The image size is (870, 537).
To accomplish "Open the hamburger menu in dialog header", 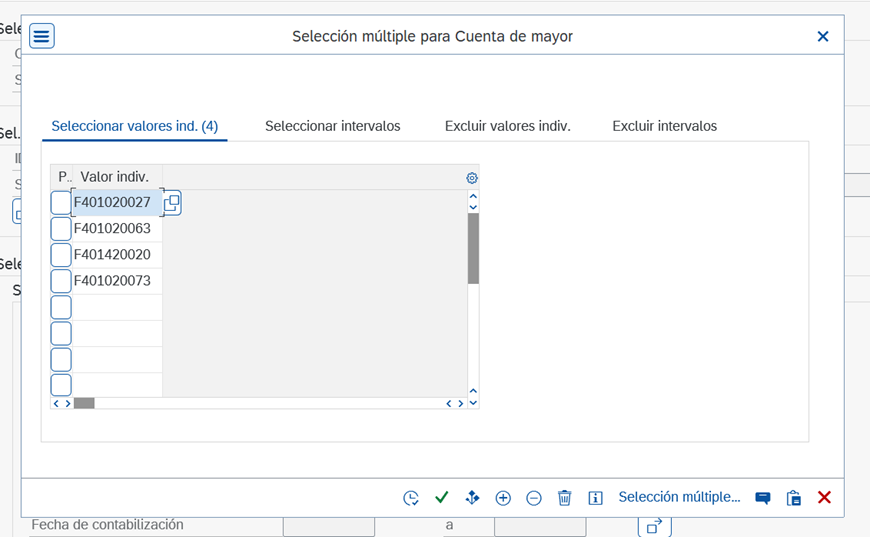I will point(41,37).
